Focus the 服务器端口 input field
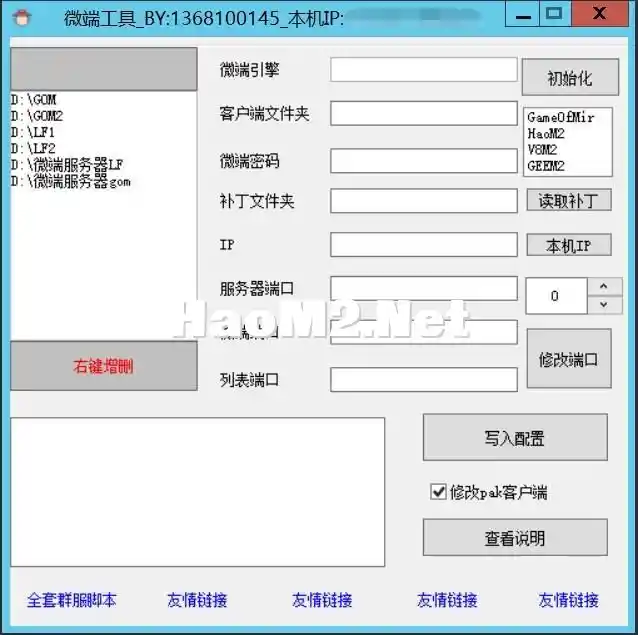This screenshot has height=635, width=638. [424, 288]
